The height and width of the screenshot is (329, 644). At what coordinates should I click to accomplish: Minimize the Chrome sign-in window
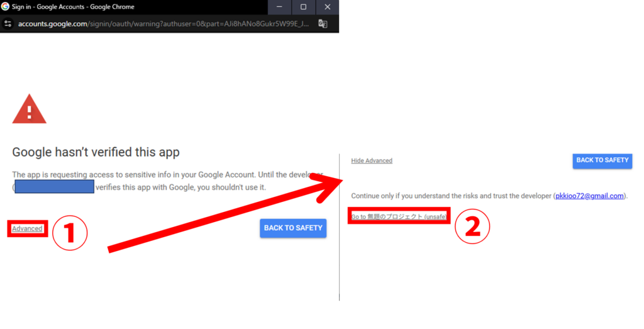[x=279, y=7]
